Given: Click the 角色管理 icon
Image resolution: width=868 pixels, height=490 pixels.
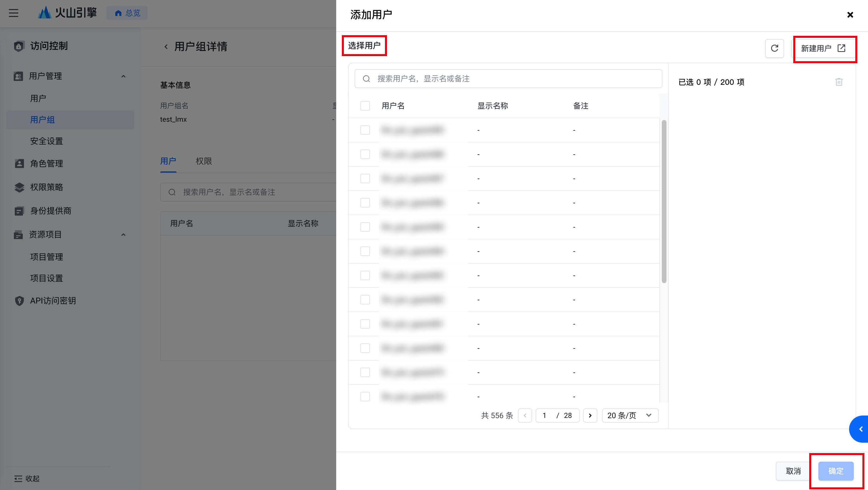Looking at the screenshot, I should pos(19,163).
